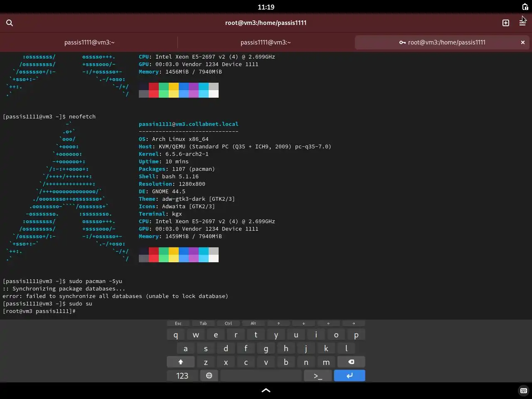Open the terminal search magnifier
The height and width of the screenshot is (399, 532).
pos(10,23)
